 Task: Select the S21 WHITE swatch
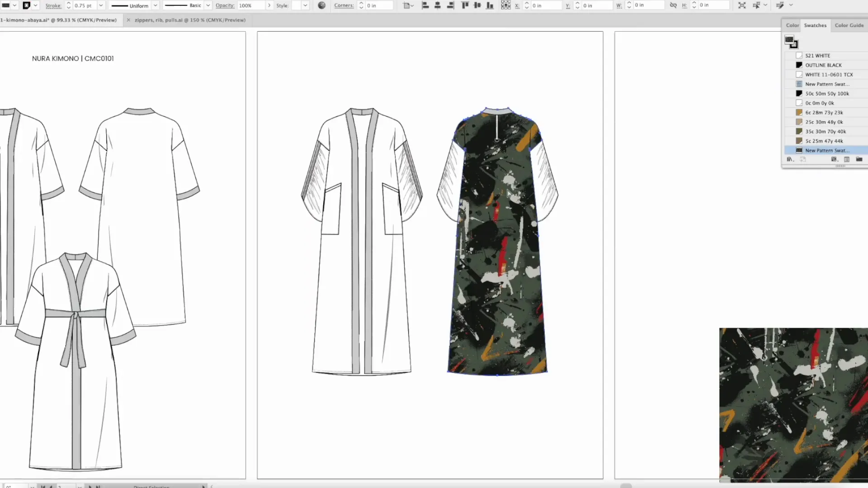(x=826, y=56)
